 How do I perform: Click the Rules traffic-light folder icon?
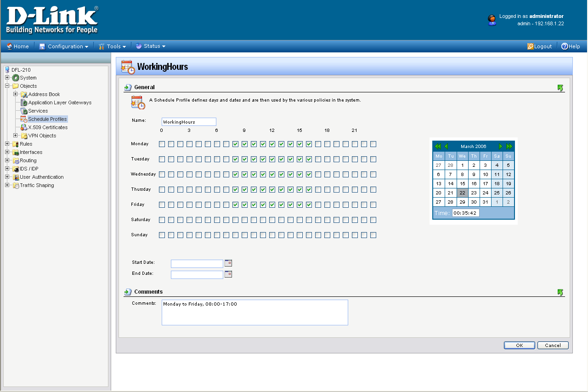[16, 144]
